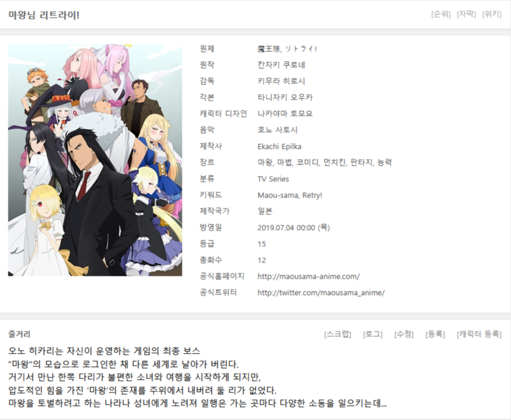Image resolution: width=511 pixels, height=420 pixels.
Task: Click the 캐릭터 디자인 field label
Action: point(223,114)
